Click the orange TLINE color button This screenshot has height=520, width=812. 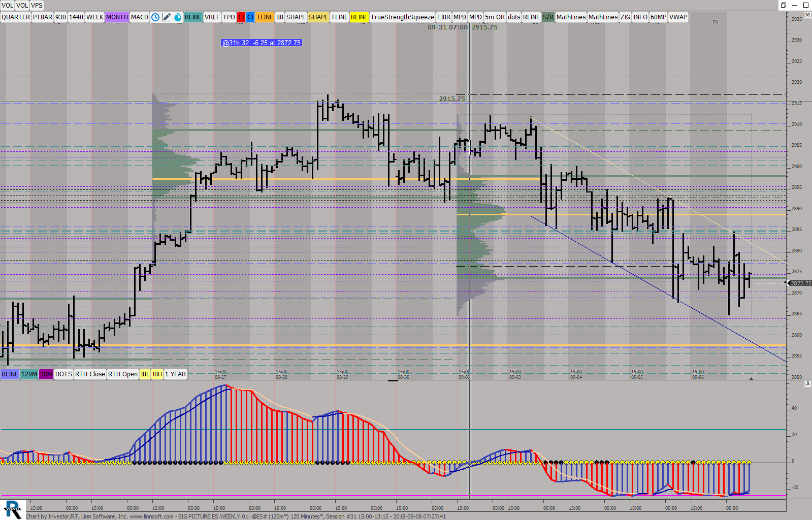click(x=265, y=17)
